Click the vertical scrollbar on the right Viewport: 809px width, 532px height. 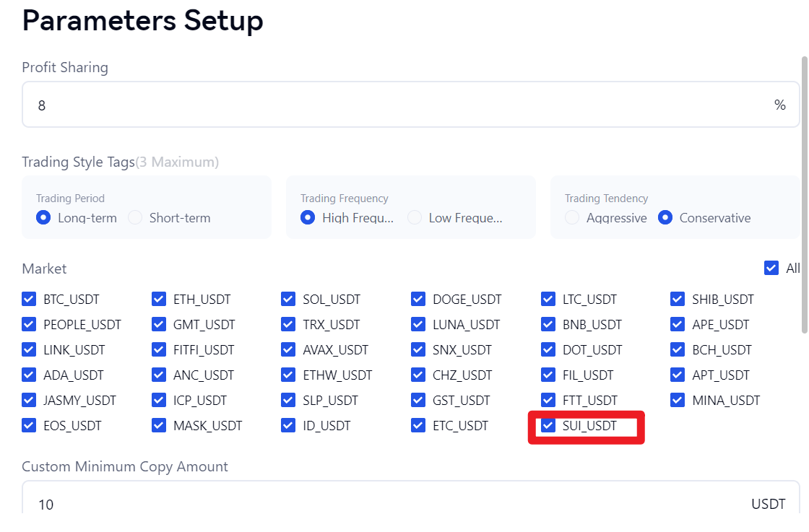click(x=804, y=195)
